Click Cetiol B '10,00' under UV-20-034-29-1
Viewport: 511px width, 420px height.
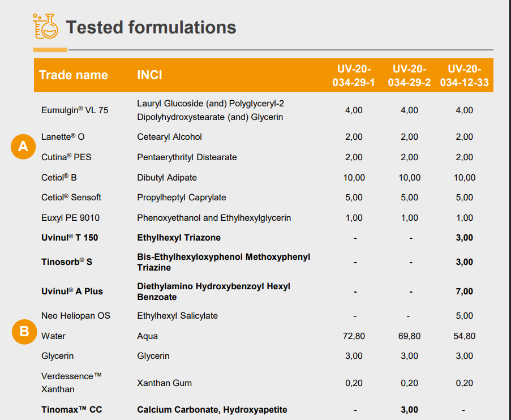point(354,177)
